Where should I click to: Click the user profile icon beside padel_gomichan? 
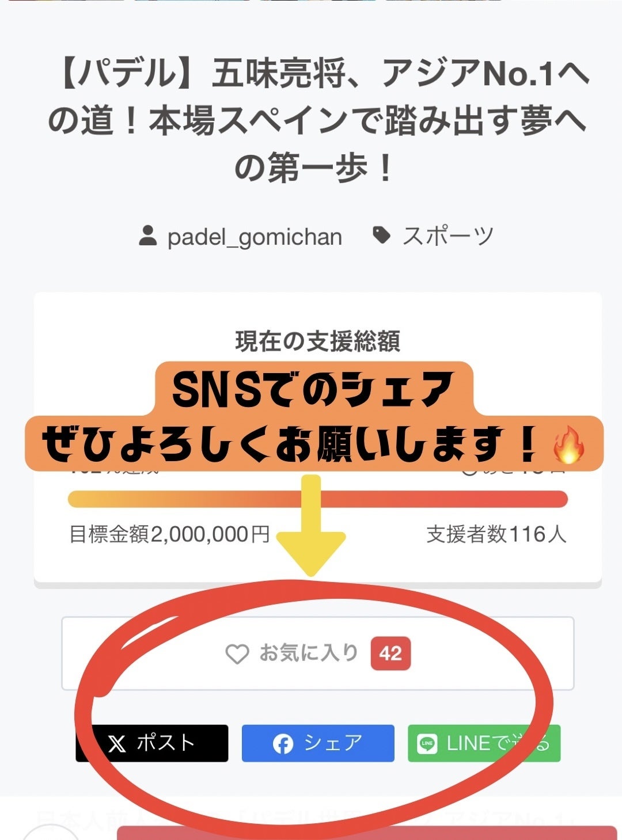coord(148,236)
